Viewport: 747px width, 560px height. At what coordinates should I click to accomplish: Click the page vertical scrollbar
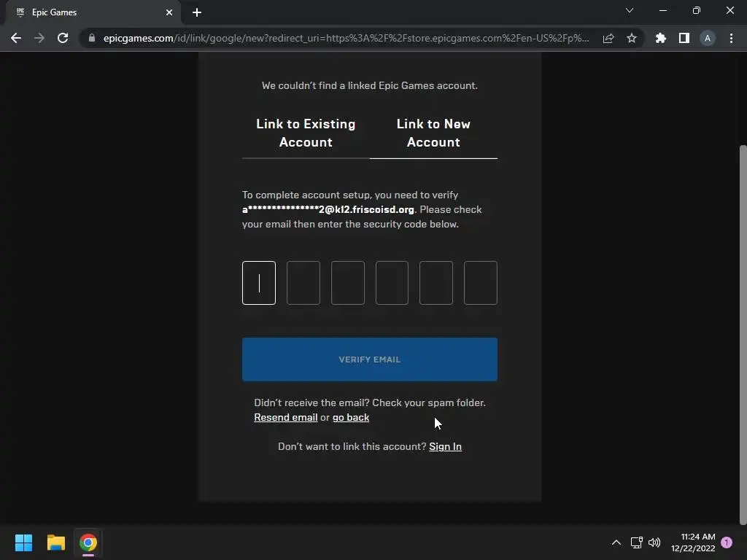click(x=743, y=333)
